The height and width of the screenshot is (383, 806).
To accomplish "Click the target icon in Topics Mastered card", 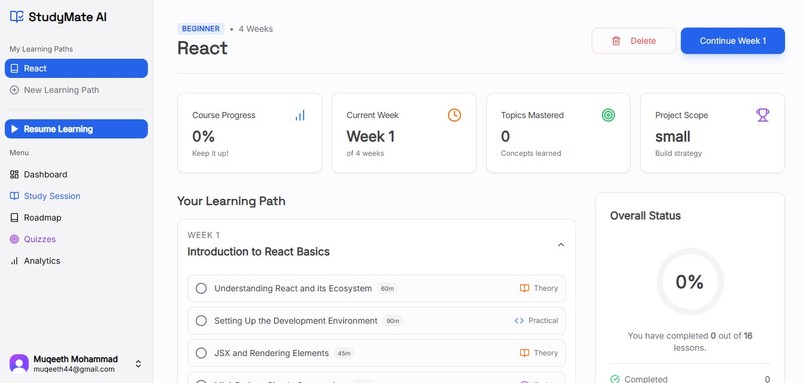I will coord(608,115).
